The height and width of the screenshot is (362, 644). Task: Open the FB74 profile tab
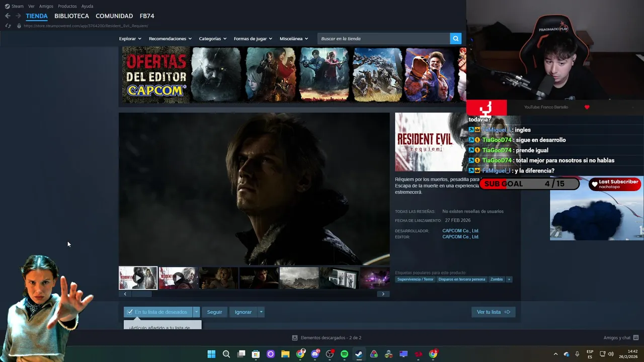pos(147,16)
